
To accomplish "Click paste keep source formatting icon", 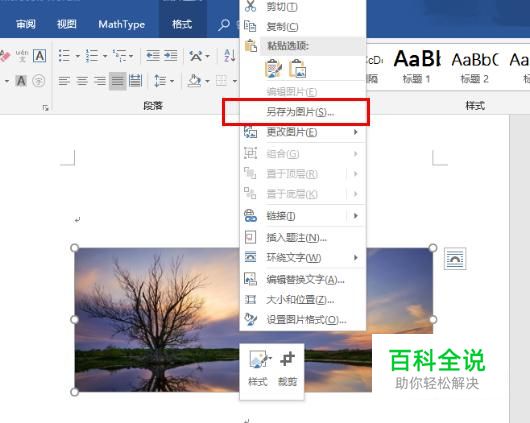I will (x=273, y=69).
